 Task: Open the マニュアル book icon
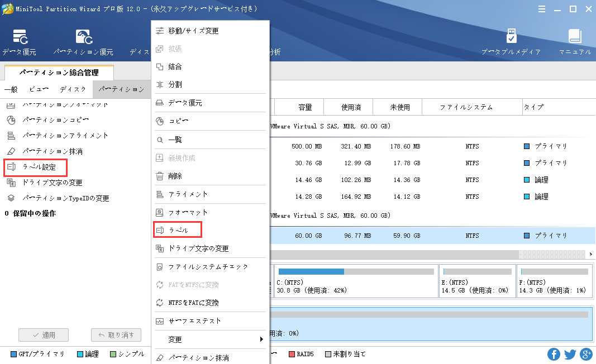575,37
